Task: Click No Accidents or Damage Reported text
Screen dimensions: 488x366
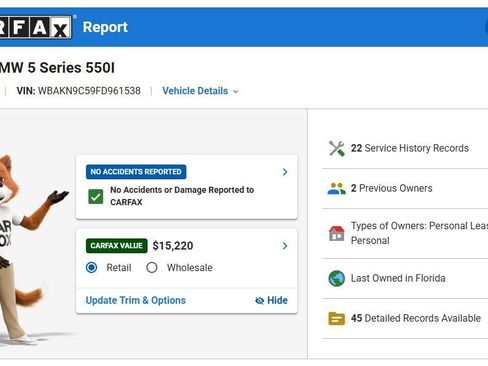Action: (182, 196)
